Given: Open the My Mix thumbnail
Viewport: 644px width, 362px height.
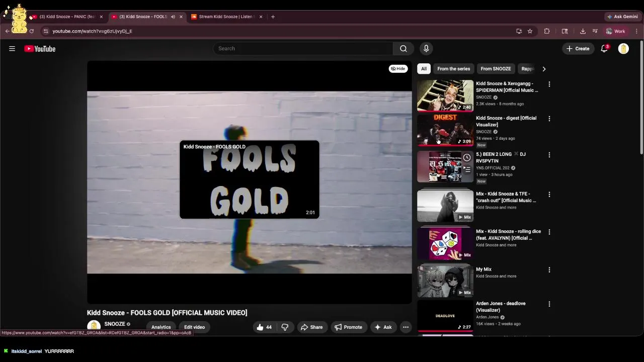Looking at the screenshot, I should [x=445, y=281].
